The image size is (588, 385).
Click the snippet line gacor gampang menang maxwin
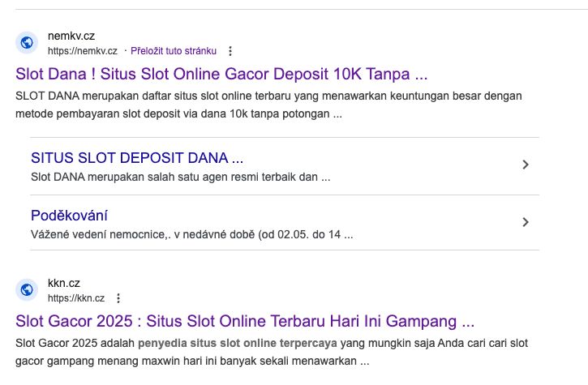[192, 361]
